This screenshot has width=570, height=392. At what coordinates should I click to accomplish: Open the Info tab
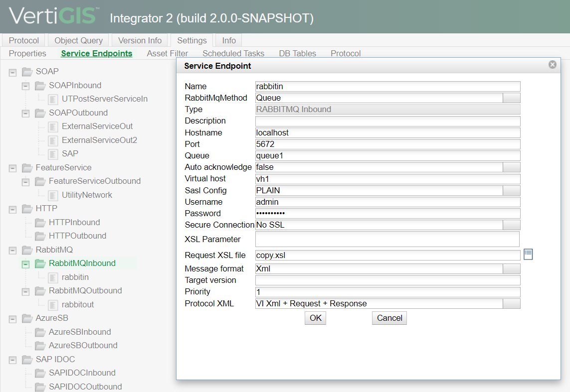click(x=229, y=40)
